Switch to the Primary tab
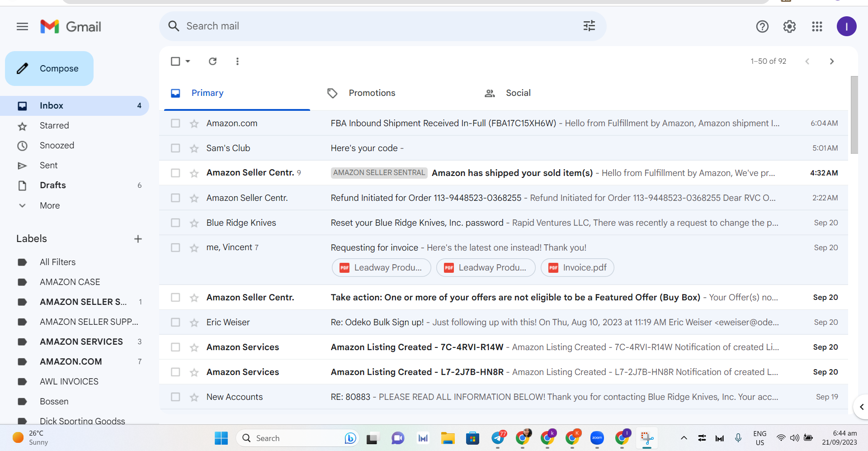 237,93
